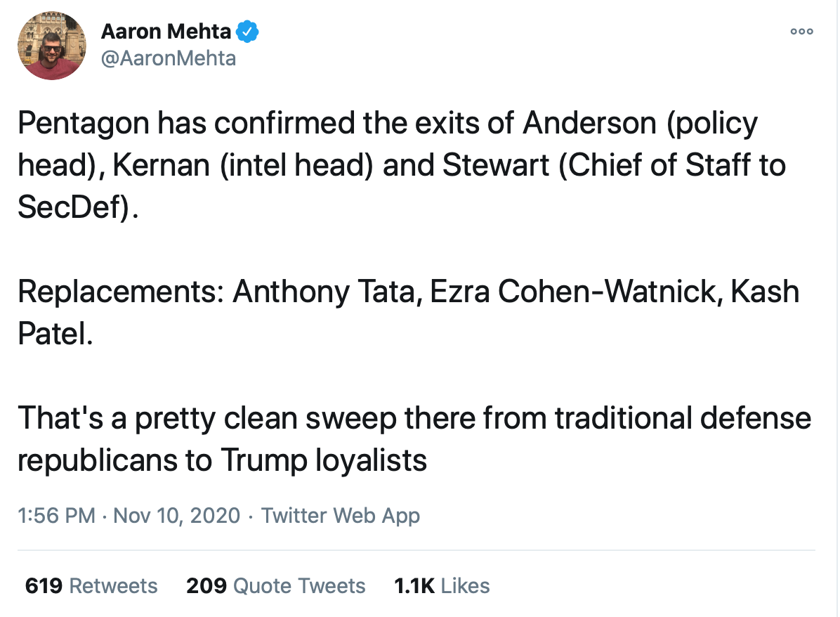Open the @AaronMehta handle
This screenshot has width=840, height=617.
click(169, 58)
